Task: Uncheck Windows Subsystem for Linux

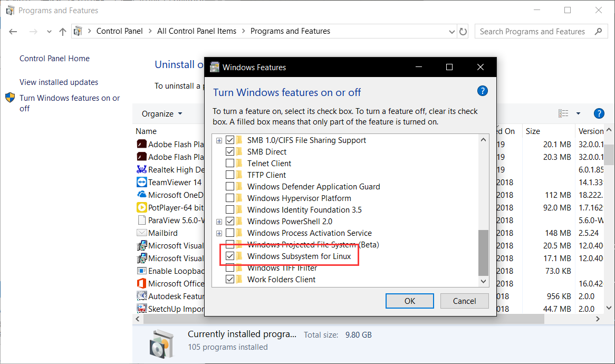Action: [x=230, y=256]
